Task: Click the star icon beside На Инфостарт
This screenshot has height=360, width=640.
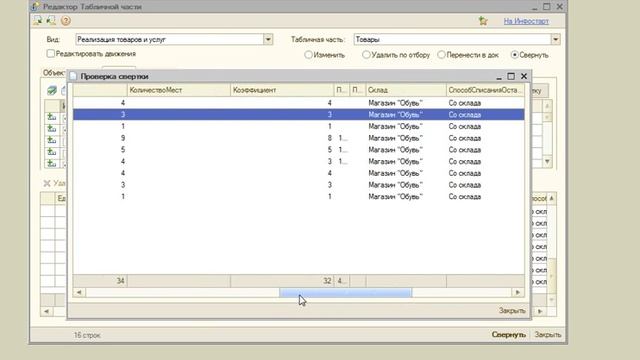Action: tap(483, 21)
